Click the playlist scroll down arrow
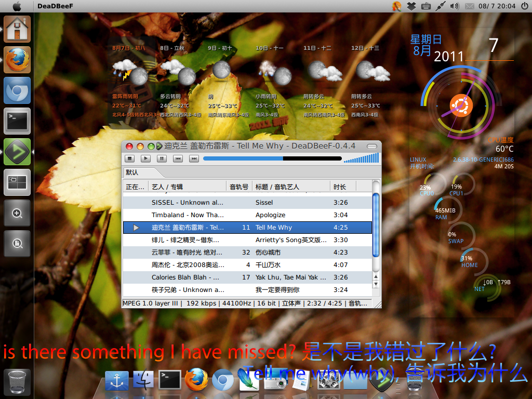Viewport: 532px width, 399px height. [x=376, y=284]
